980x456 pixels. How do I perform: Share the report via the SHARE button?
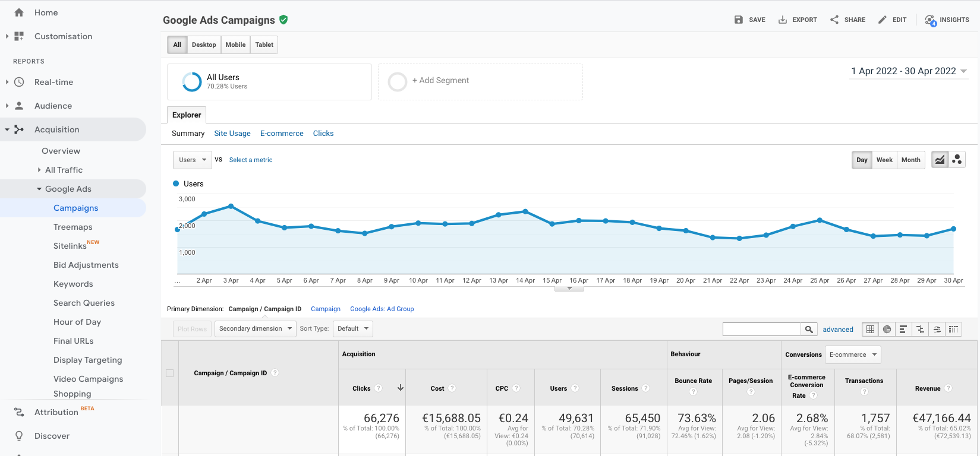point(847,20)
